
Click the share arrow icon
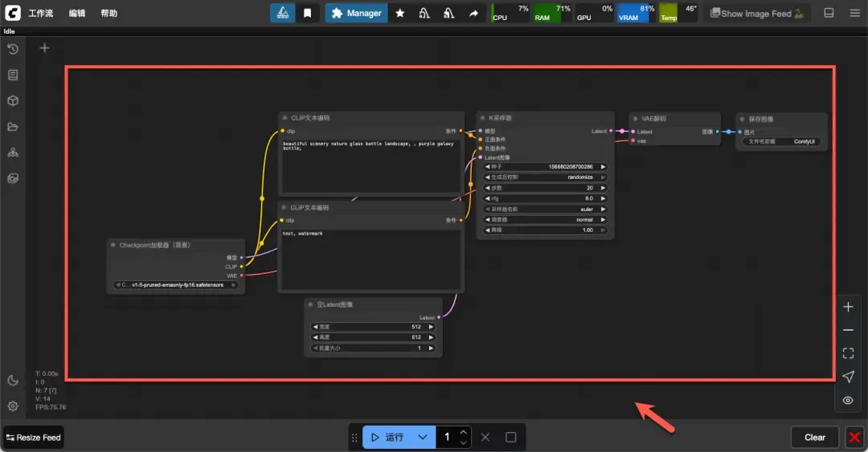[473, 13]
